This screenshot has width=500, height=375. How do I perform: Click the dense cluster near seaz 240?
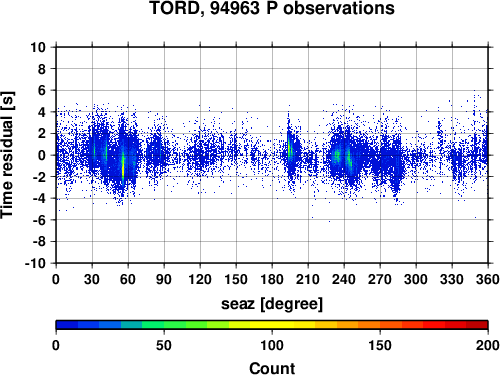(x=343, y=157)
